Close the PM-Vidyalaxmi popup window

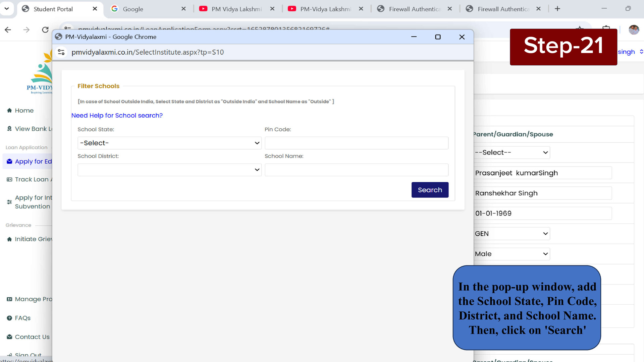coord(462,37)
